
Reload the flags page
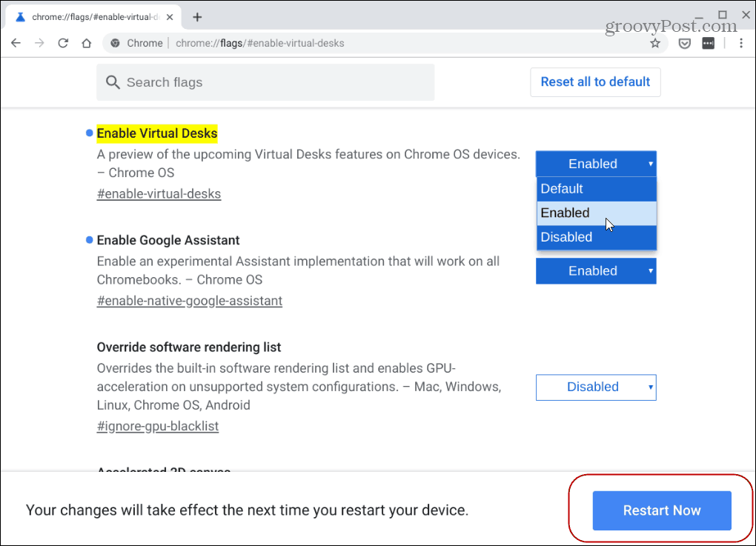point(63,43)
